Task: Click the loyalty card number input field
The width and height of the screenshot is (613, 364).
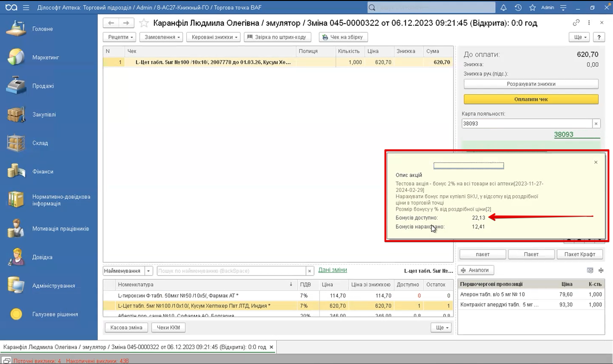Action: [526, 123]
